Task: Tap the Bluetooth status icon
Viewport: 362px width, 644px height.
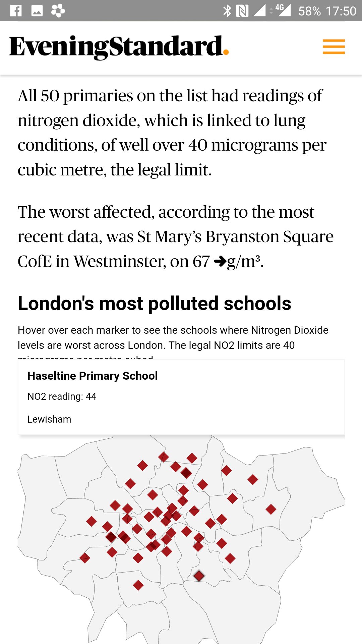Action: pos(227,11)
